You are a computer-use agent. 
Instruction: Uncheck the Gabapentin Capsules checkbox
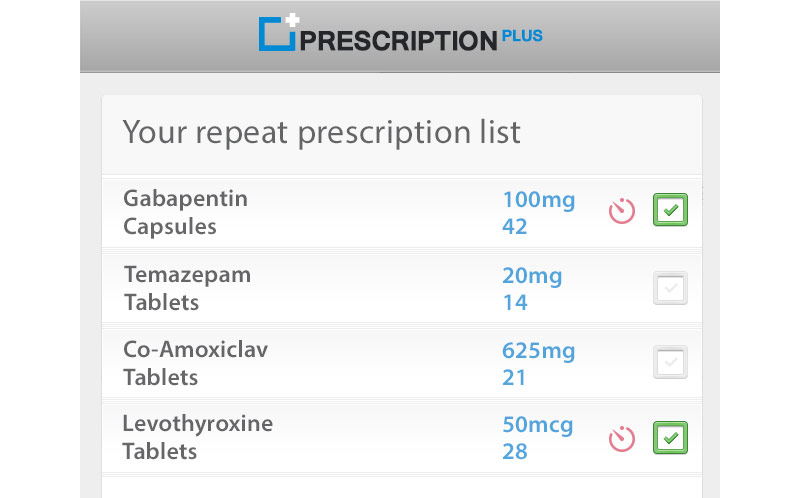coord(670,211)
